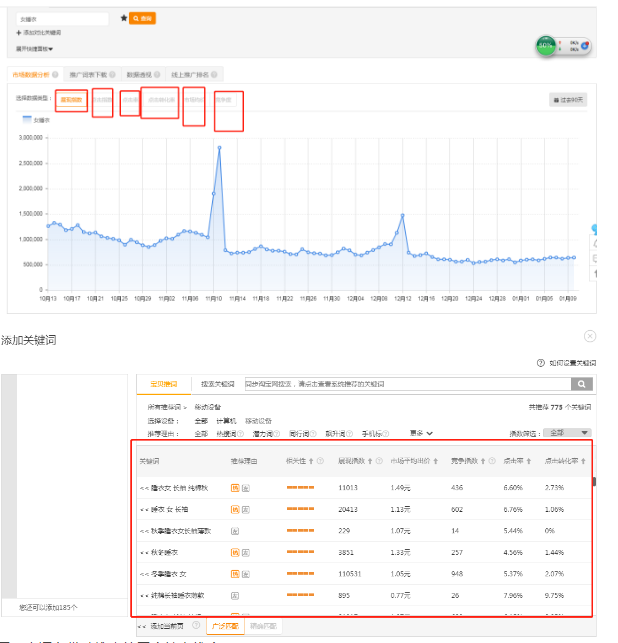Screen dimensions: 618x643
Task: Close the 添加关键词 panel with X
Action: tap(590, 336)
